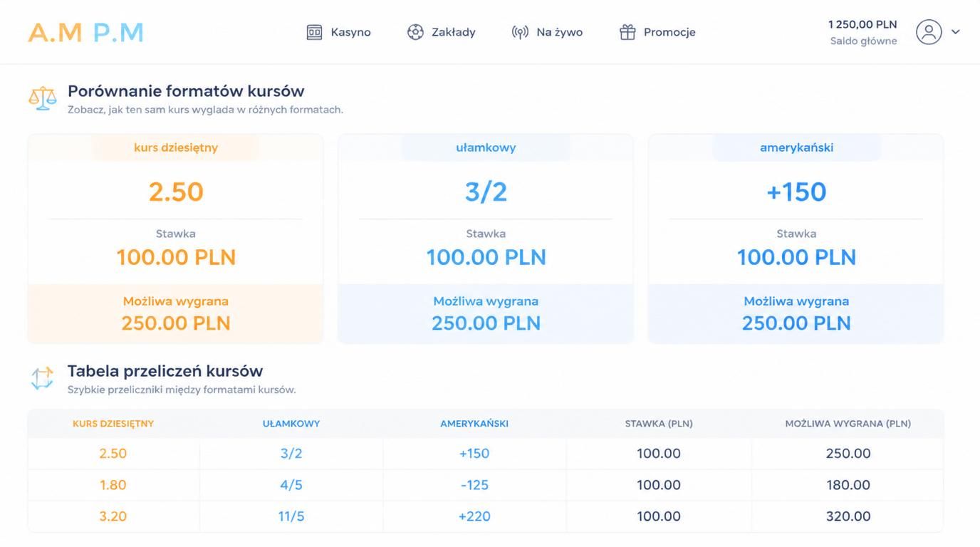Click the MOŻLIWA WYGRANA (PLN) column header

(x=848, y=424)
